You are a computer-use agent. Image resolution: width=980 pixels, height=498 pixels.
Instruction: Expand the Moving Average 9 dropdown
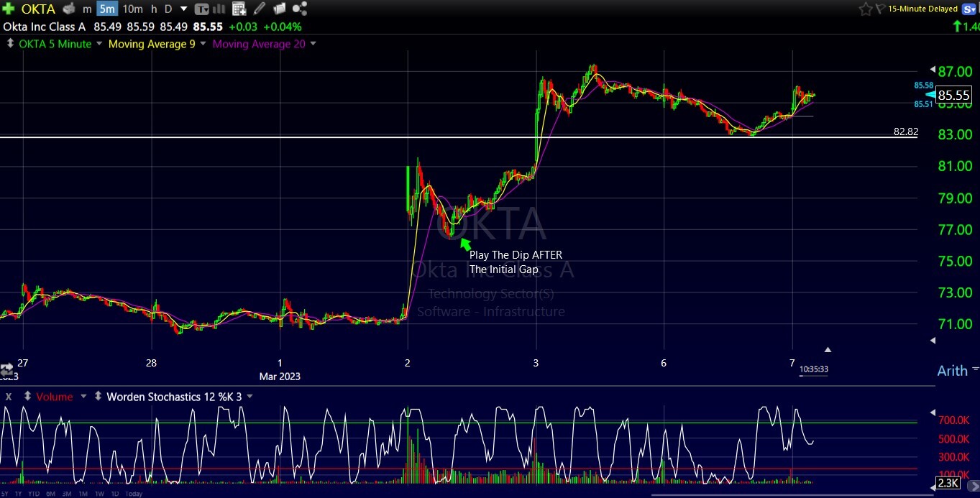[203, 44]
